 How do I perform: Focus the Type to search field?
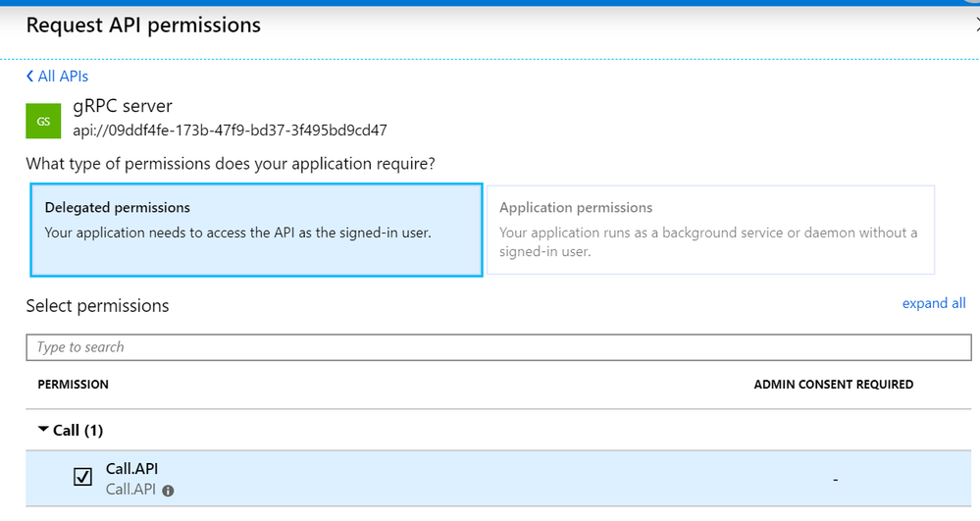tap(498, 347)
